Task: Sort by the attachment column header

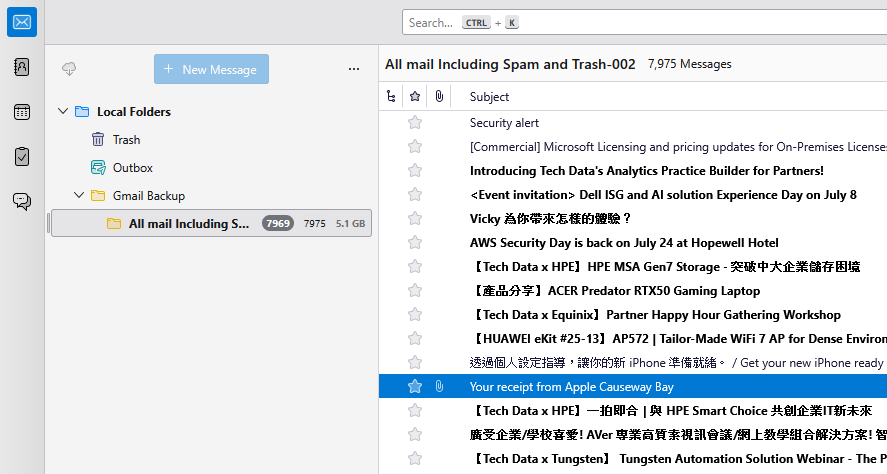Action: (x=439, y=96)
